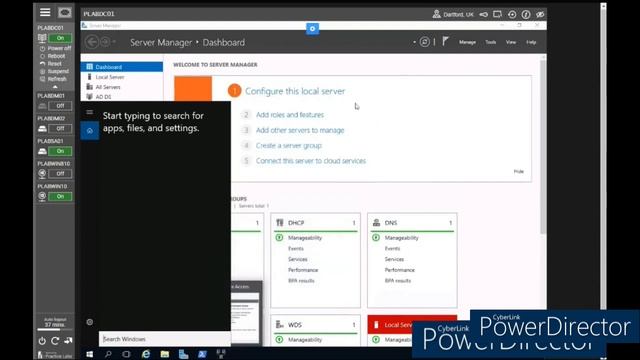Screen dimensions: 640x360
Task: Click Windows Start button on taskbar
Action: pos(89,354)
